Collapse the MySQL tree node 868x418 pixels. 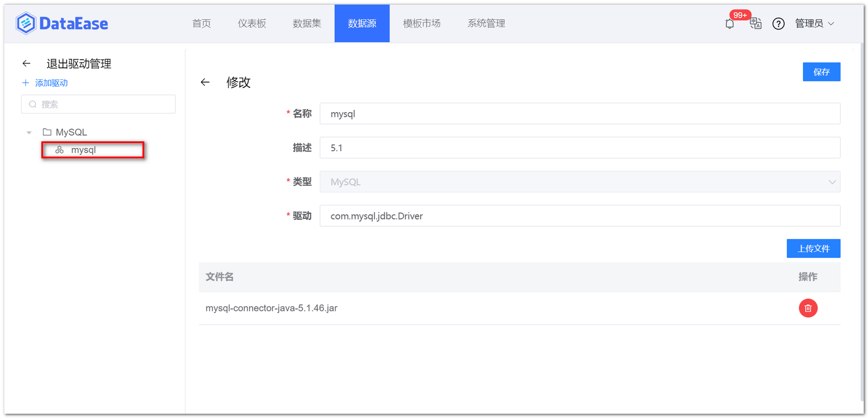coord(29,132)
